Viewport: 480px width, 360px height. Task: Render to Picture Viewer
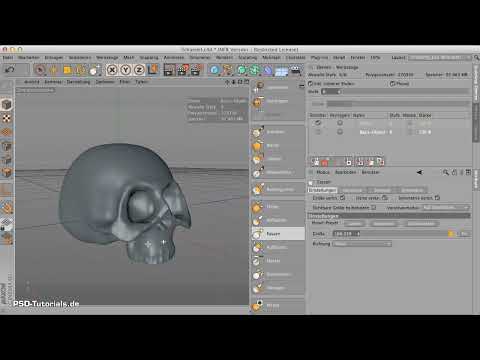183,70
